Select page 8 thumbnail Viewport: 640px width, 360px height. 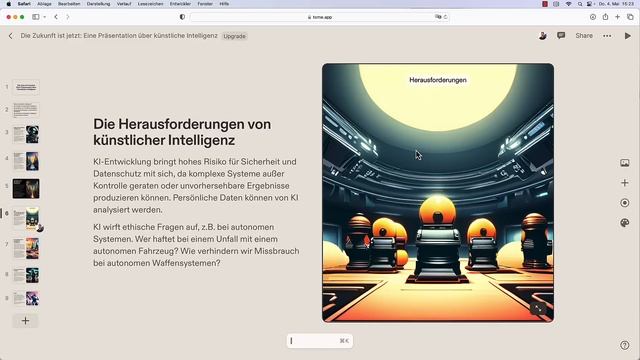pos(26,275)
